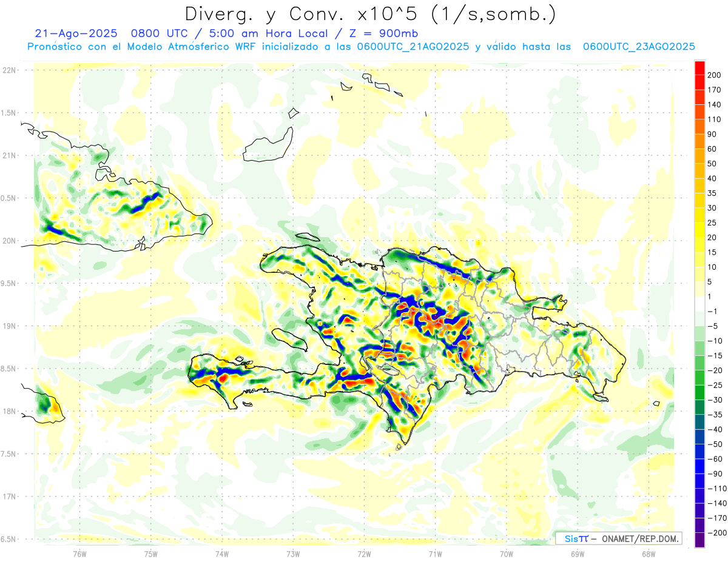The image size is (728, 562).
Task: Click the blue 'Sis' logo text
Action: coord(571,538)
